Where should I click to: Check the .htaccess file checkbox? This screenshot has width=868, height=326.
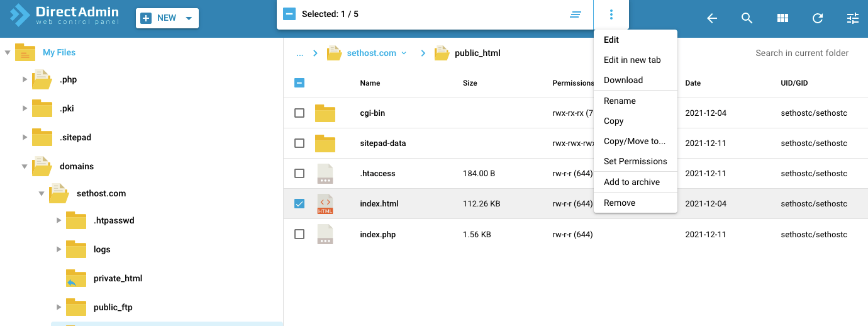(x=299, y=174)
